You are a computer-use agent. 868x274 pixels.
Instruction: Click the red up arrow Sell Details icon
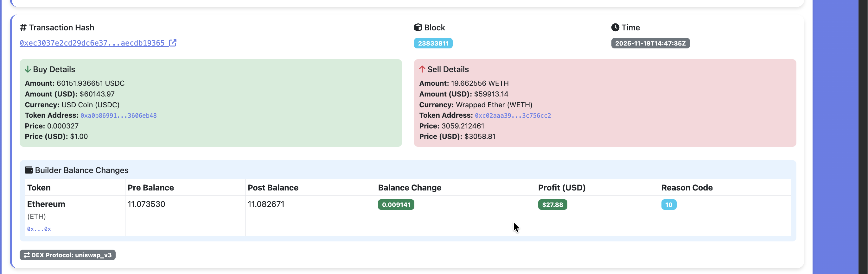coord(422,69)
